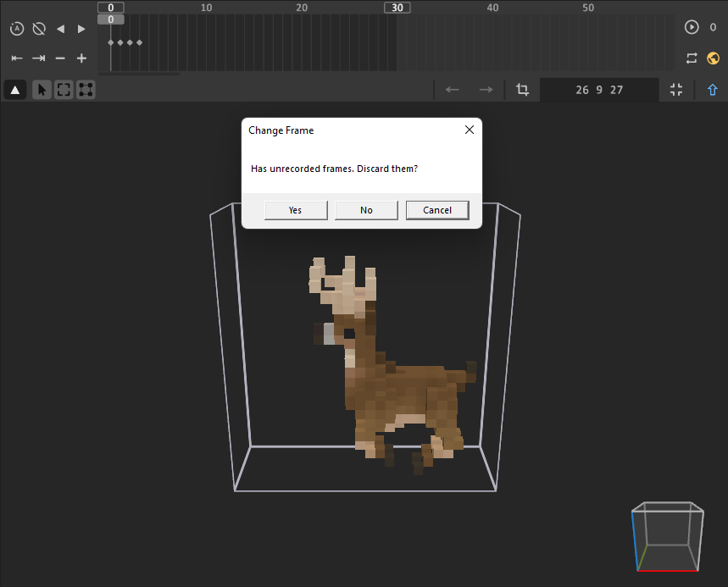Click the timeline horizontal scrollbar
Image resolution: width=728 pixels, height=587 pixels.
pos(138,74)
